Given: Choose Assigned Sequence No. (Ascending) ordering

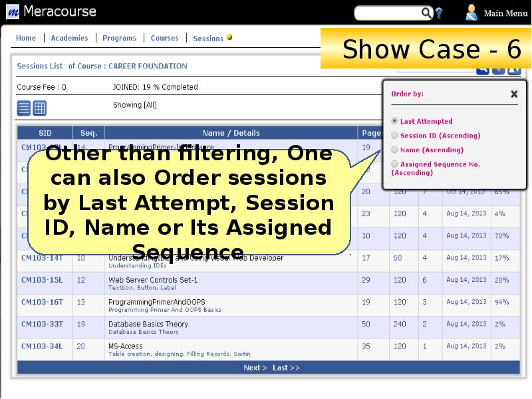Looking at the screenshot, I should 394,164.
